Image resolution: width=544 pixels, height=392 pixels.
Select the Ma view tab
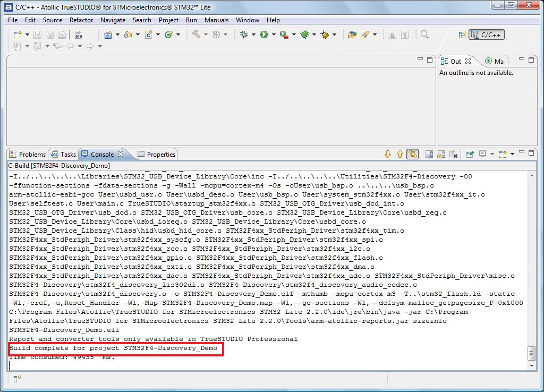point(495,62)
